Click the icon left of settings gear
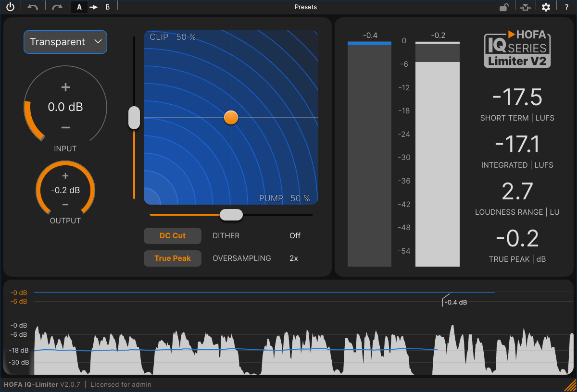 (525, 7)
